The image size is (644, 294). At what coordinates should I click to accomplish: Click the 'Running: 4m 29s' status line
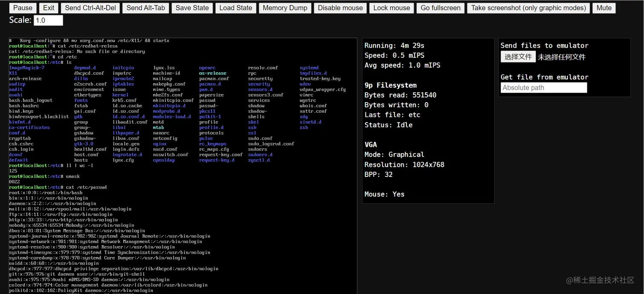pyautogui.click(x=394, y=46)
